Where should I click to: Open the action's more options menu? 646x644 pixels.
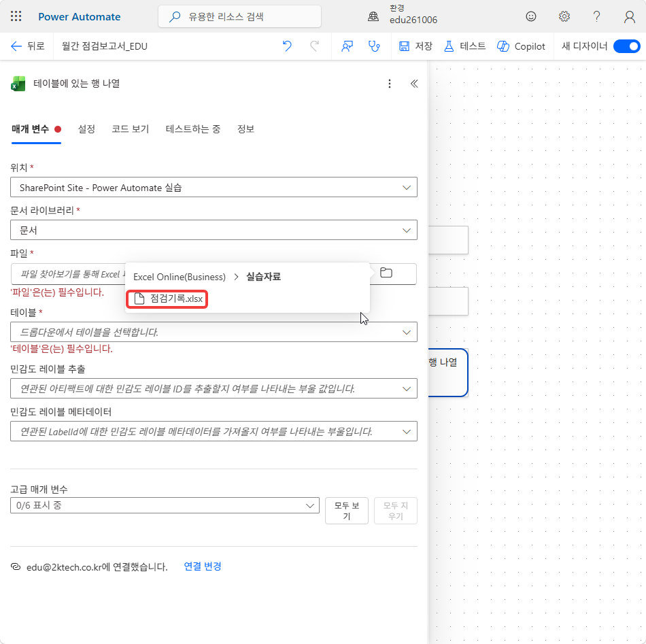pyautogui.click(x=390, y=84)
